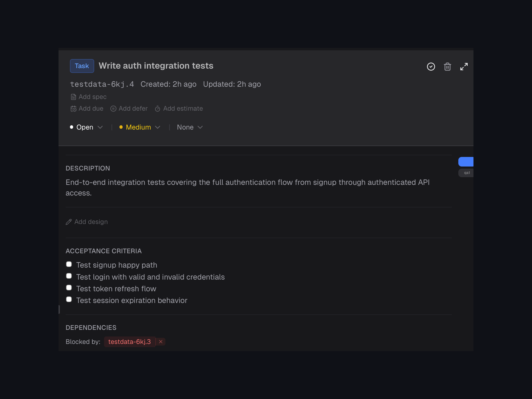Check Test session expiration behavior
532x399 pixels.
click(x=69, y=299)
